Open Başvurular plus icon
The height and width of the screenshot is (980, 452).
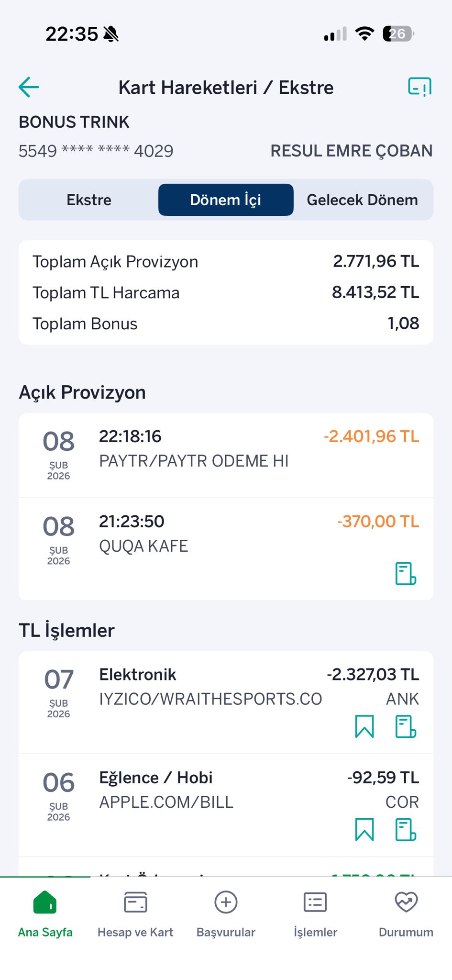point(226,902)
